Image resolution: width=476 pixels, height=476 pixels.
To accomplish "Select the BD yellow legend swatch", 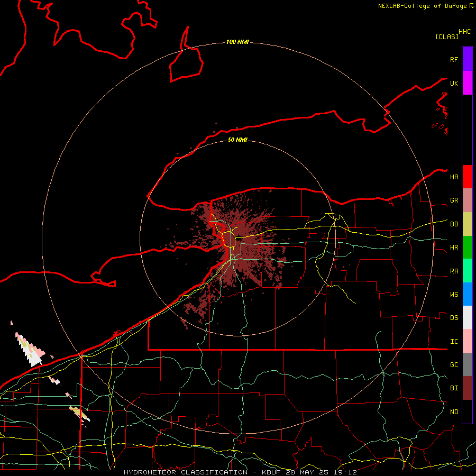I will 467,224.
